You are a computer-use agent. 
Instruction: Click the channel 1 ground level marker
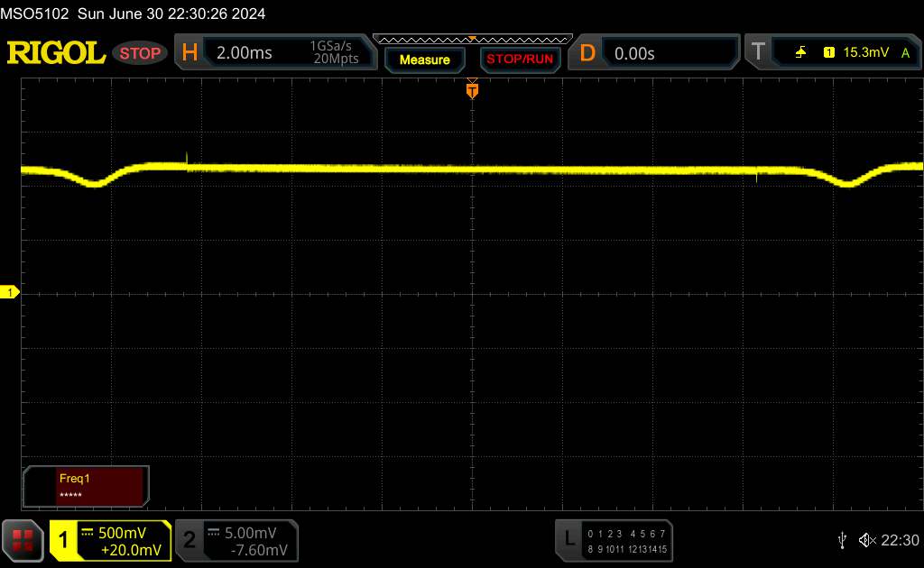[9, 292]
